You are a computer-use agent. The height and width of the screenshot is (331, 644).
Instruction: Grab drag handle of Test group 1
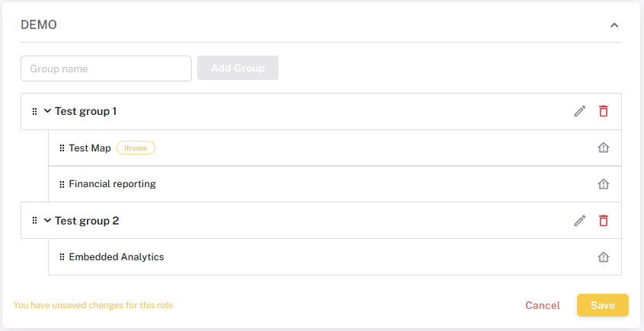[x=34, y=111]
